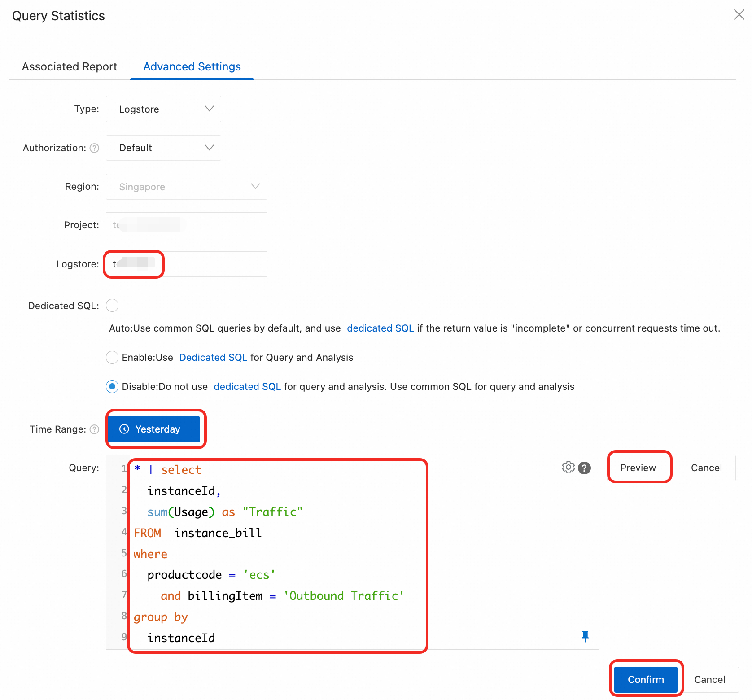Follow the Dedicated SQL link in Enable option

click(213, 357)
